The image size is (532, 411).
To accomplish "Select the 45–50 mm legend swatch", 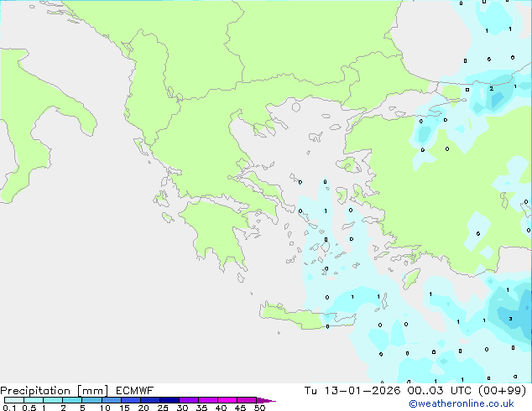I will [x=247, y=400].
